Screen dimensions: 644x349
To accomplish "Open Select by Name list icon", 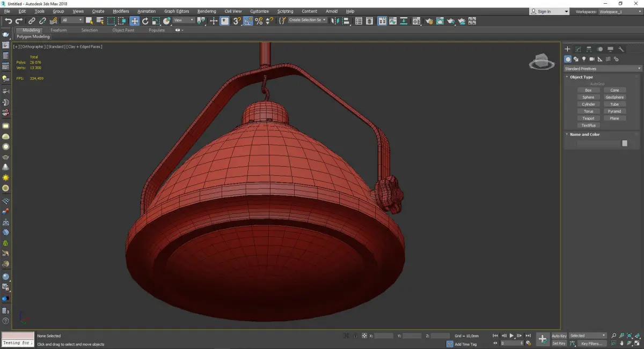I will tap(100, 21).
